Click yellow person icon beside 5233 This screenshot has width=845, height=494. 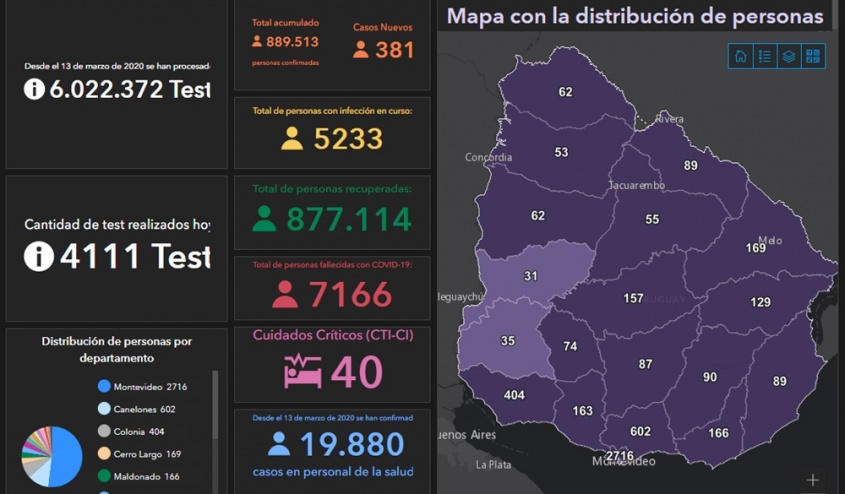pyautogui.click(x=291, y=139)
